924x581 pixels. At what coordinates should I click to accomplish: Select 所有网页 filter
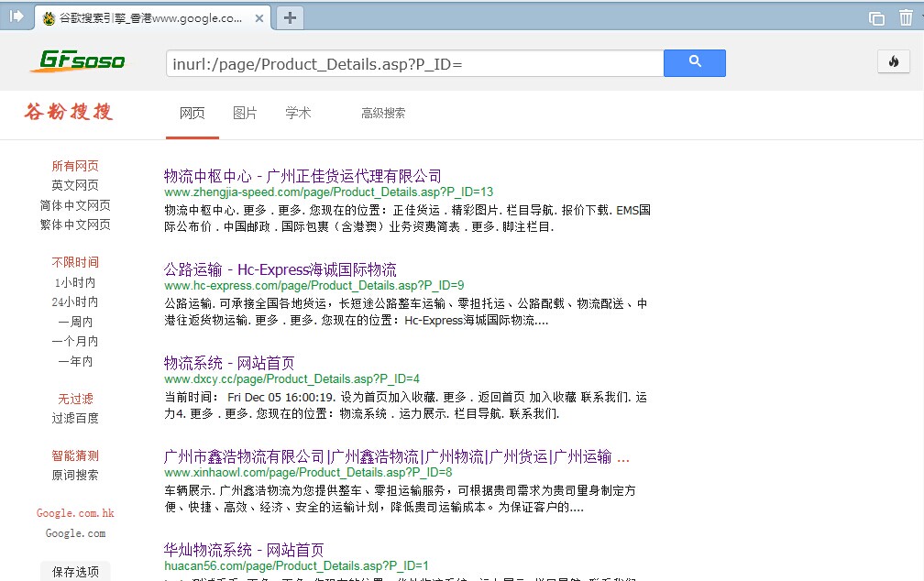(x=75, y=166)
